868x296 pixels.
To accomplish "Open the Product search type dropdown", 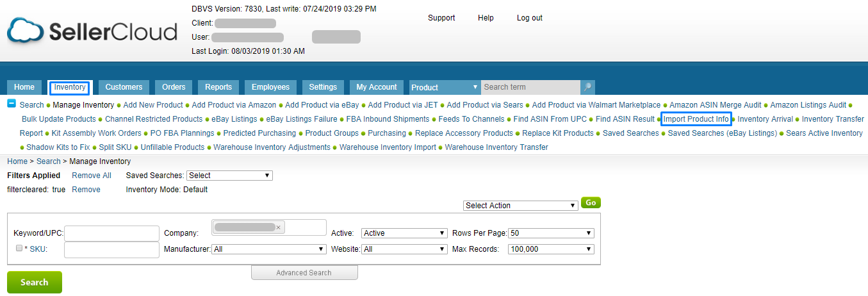I will coord(445,87).
